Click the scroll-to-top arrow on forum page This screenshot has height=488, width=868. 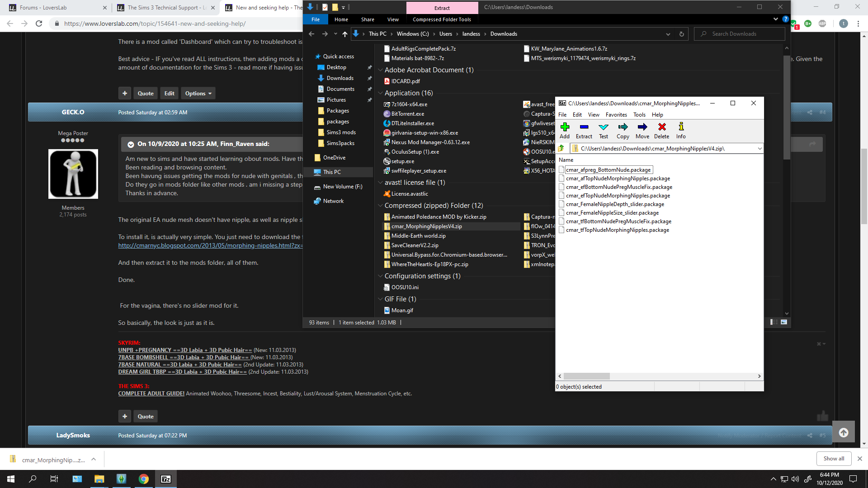pos(844,432)
